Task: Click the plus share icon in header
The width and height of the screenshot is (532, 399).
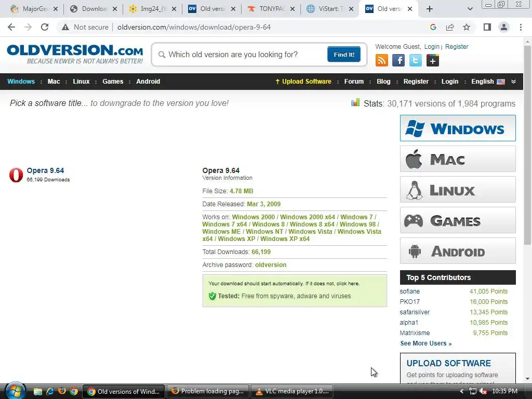Action: click(433, 60)
